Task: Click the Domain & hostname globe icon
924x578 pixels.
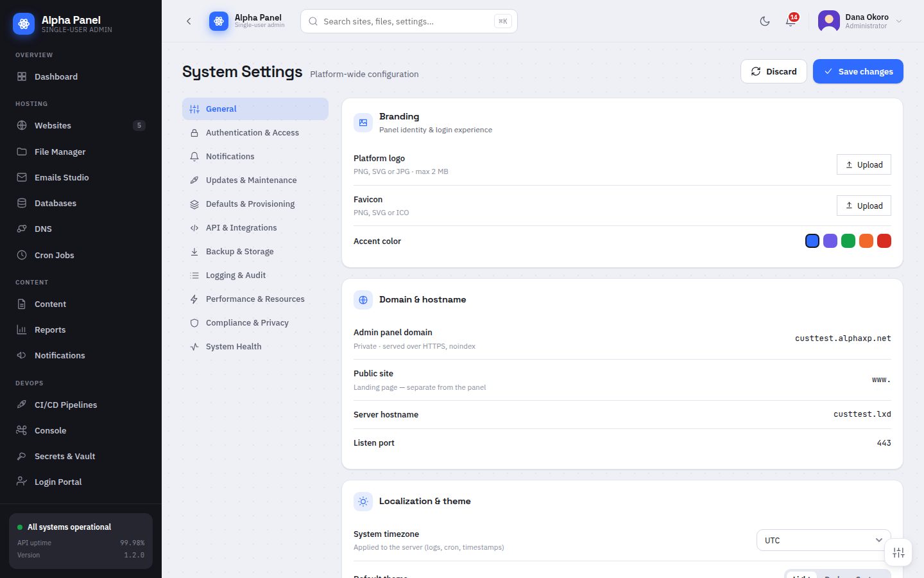Action: pos(363,300)
